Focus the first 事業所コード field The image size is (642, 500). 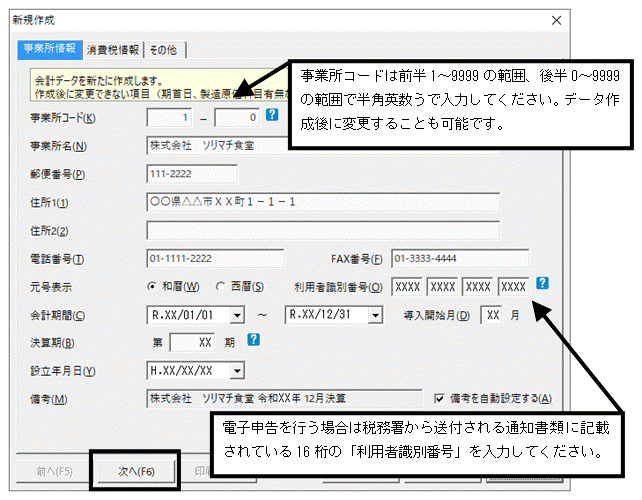pos(170,118)
